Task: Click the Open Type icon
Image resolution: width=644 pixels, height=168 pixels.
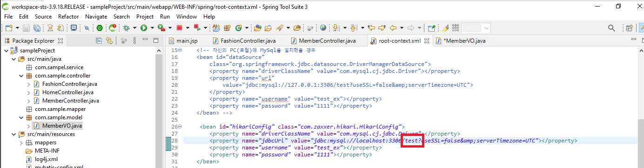Action: click(x=257, y=28)
